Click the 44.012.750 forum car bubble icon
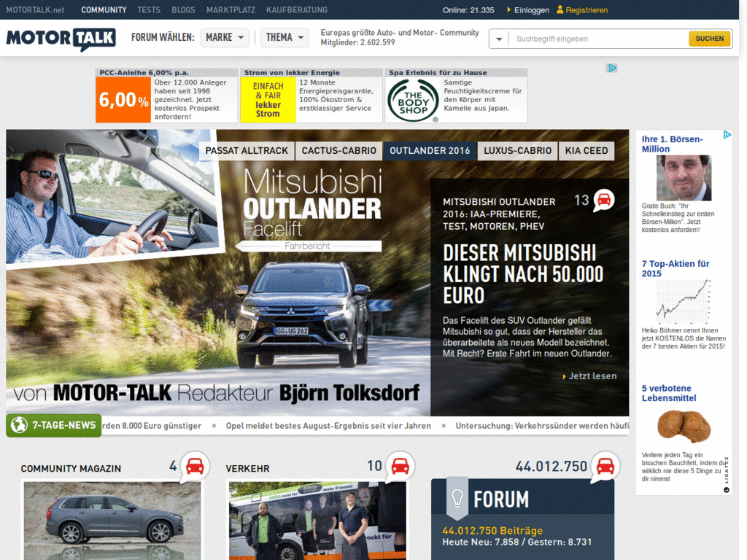This screenshot has width=747, height=560. (605, 466)
